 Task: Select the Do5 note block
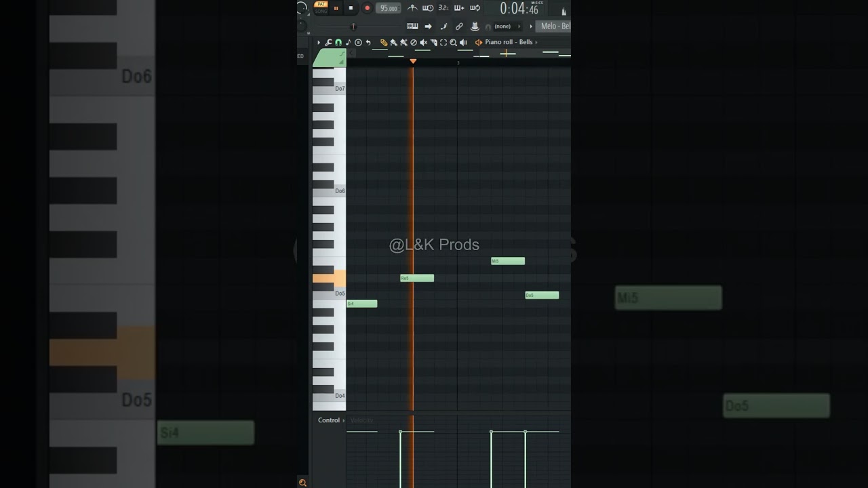(x=542, y=295)
